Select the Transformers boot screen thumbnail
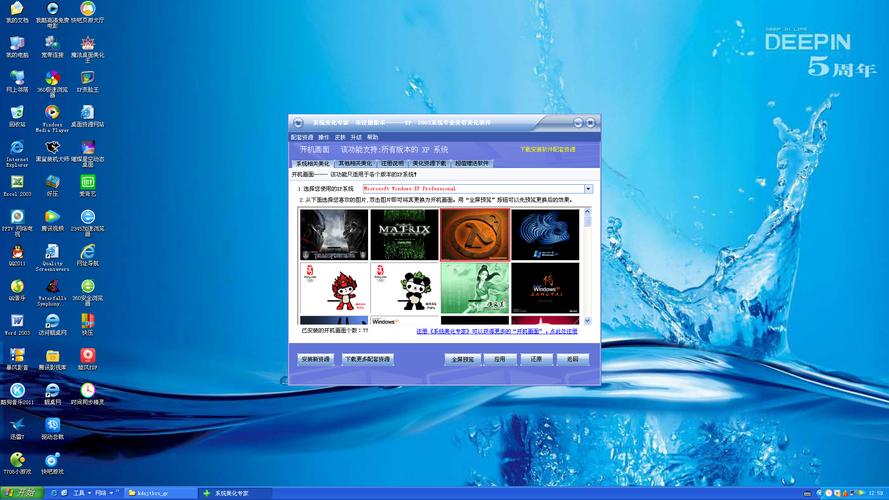This screenshot has width=889, height=500. click(x=334, y=235)
